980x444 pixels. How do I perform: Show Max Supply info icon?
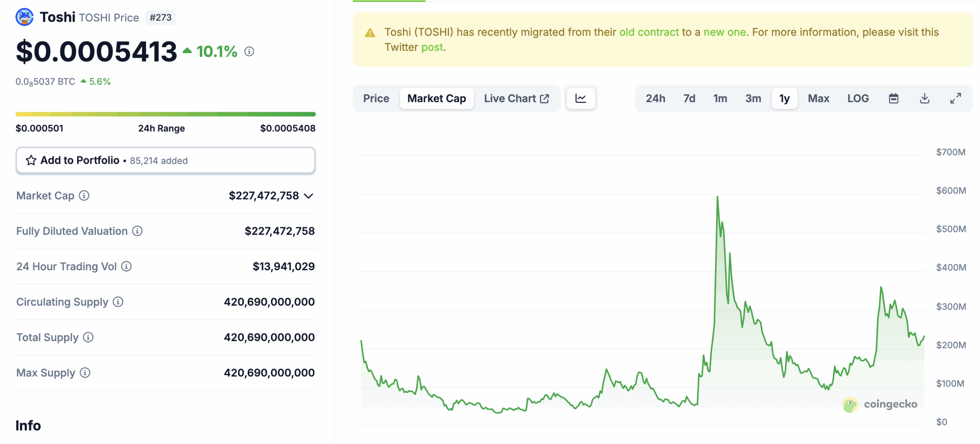pyautogui.click(x=85, y=372)
